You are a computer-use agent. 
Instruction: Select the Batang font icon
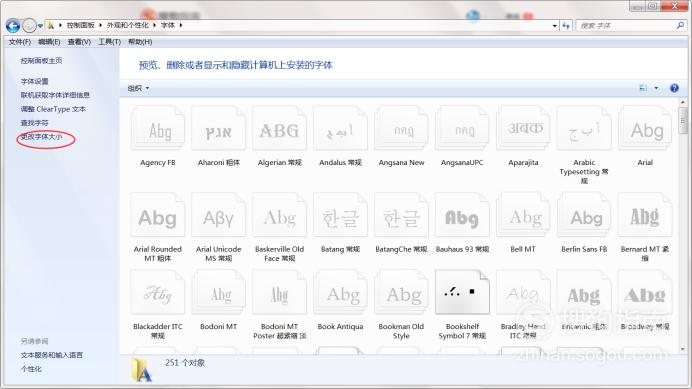pos(340,215)
